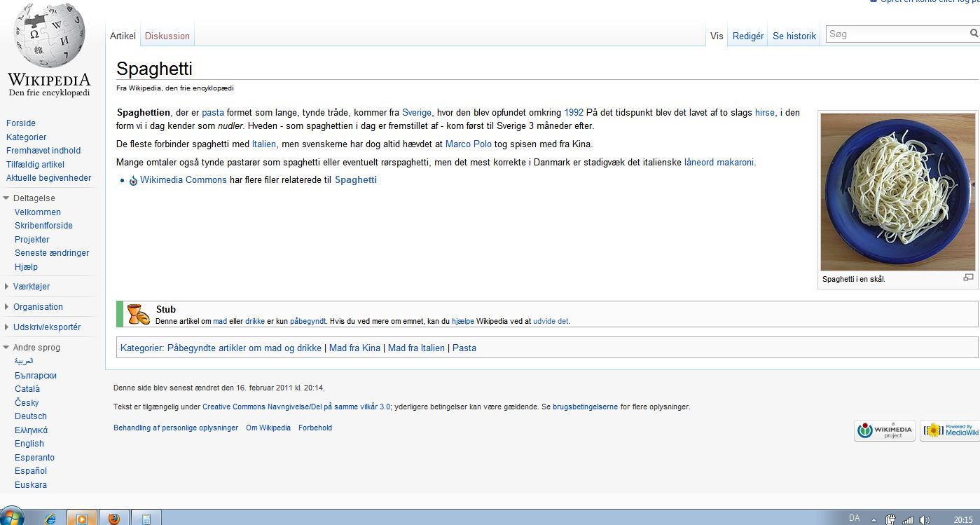Click the Wikipedia globe logo

[x=48, y=36]
